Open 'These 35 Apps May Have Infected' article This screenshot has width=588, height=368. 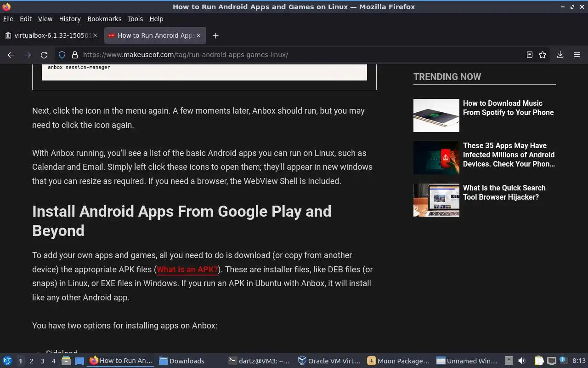509,155
